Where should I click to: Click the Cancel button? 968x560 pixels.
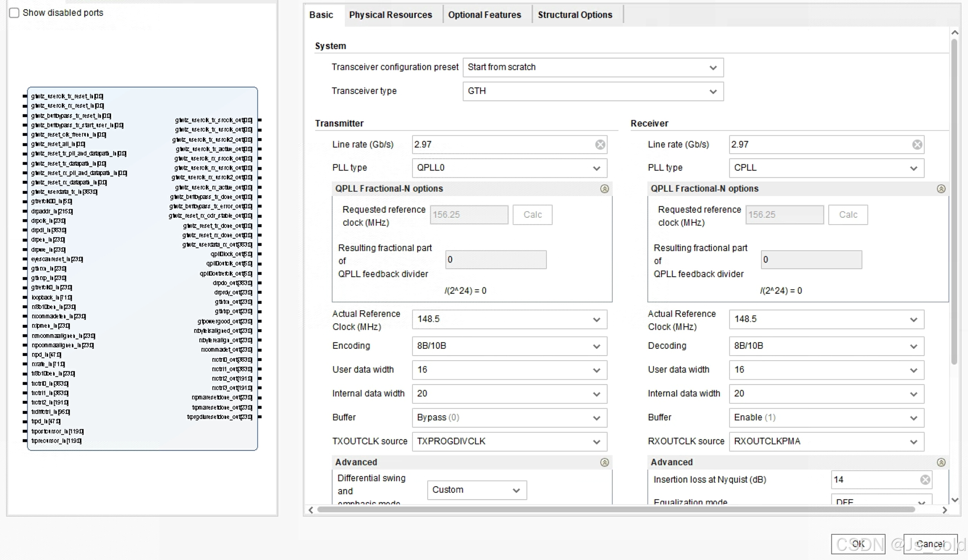coord(930,544)
